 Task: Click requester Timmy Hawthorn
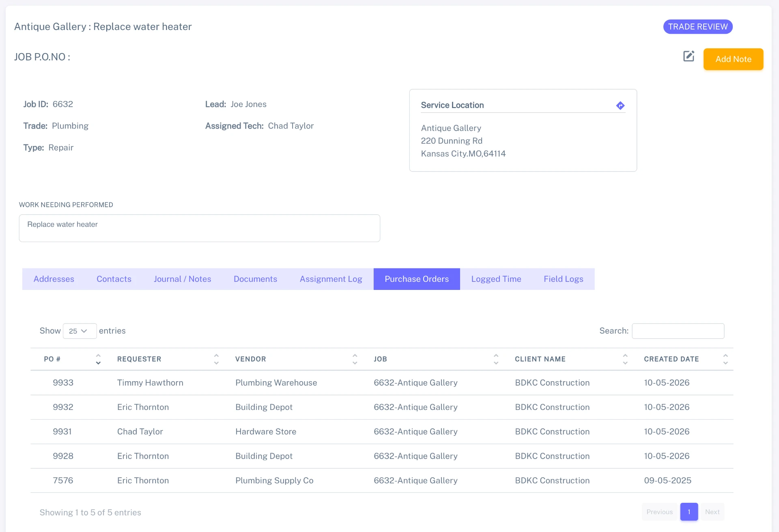pyautogui.click(x=150, y=383)
